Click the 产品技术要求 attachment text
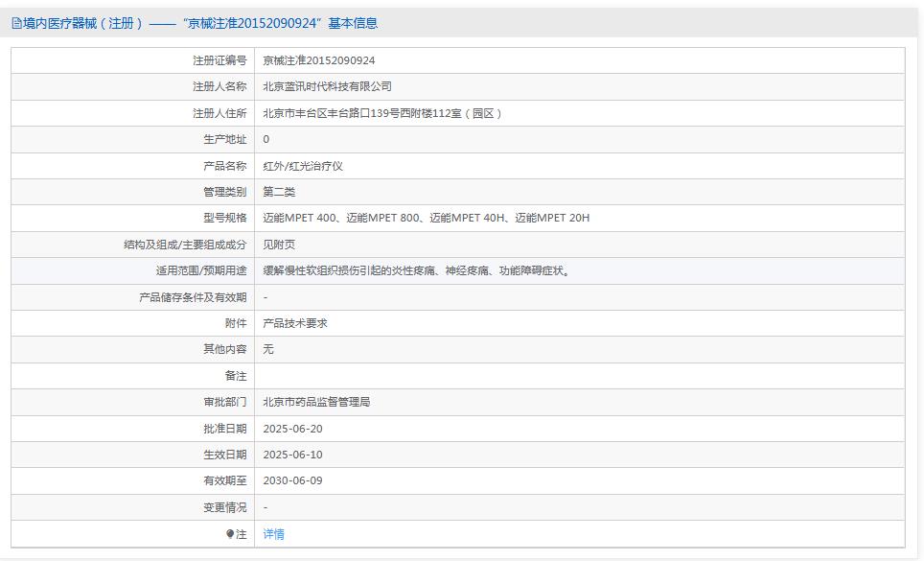This screenshot has height=561, width=924. [293, 323]
